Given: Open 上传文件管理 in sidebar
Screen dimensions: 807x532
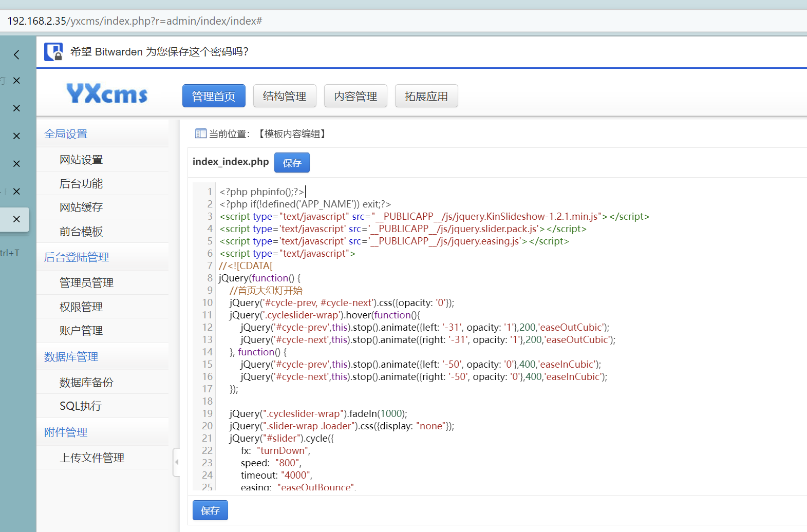Looking at the screenshot, I should [103, 458].
